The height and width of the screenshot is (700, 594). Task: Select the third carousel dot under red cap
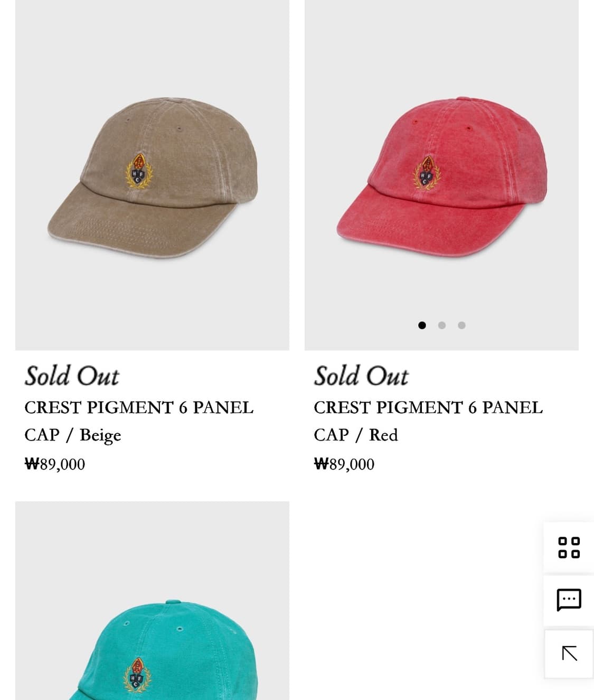(461, 325)
